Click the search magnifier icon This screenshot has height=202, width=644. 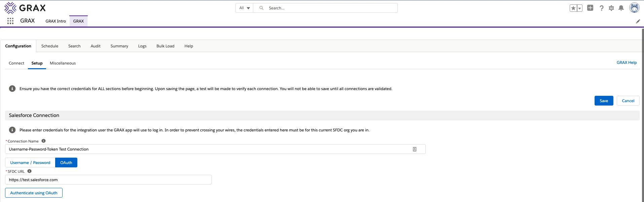coord(261,8)
